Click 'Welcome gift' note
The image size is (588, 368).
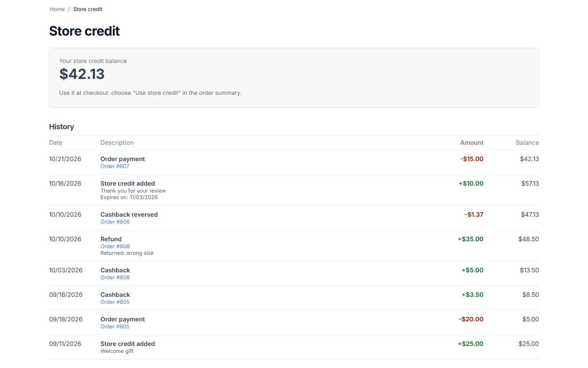click(117, 351)
